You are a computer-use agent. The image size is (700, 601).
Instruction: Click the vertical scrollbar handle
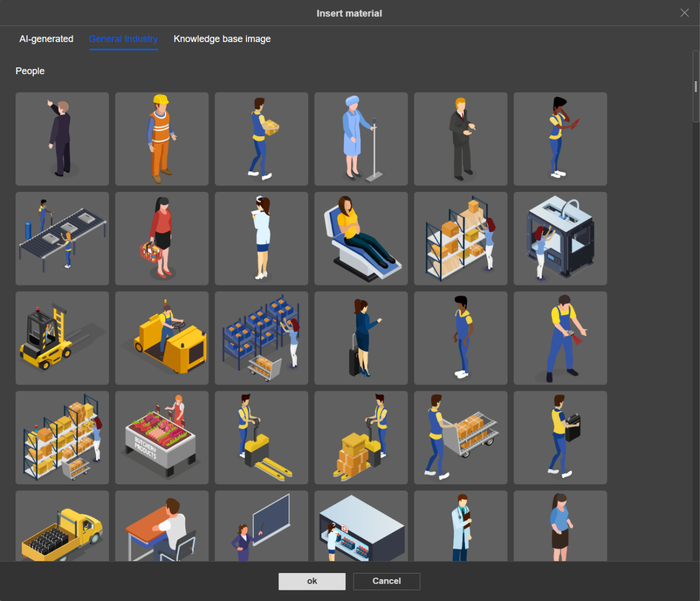[x=696, y=86]
